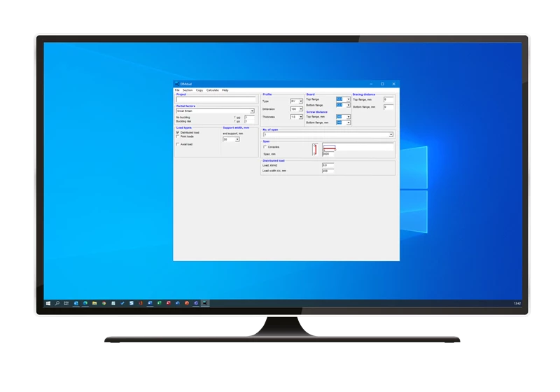Click the Windows Start button

click(48, 303)
